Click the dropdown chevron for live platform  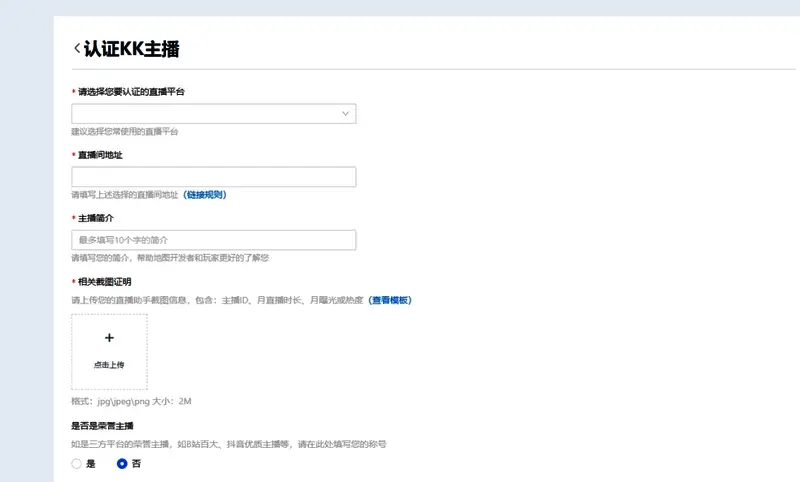coord(345,114)
